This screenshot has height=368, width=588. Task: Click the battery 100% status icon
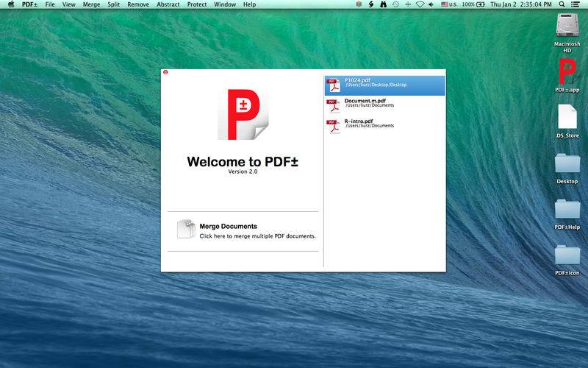[x=473, y=4]
